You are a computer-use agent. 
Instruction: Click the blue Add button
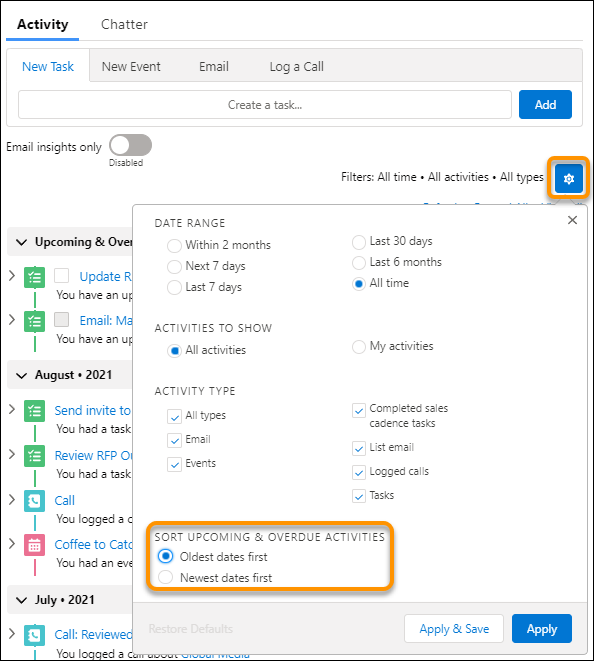[x=545, y=105]
